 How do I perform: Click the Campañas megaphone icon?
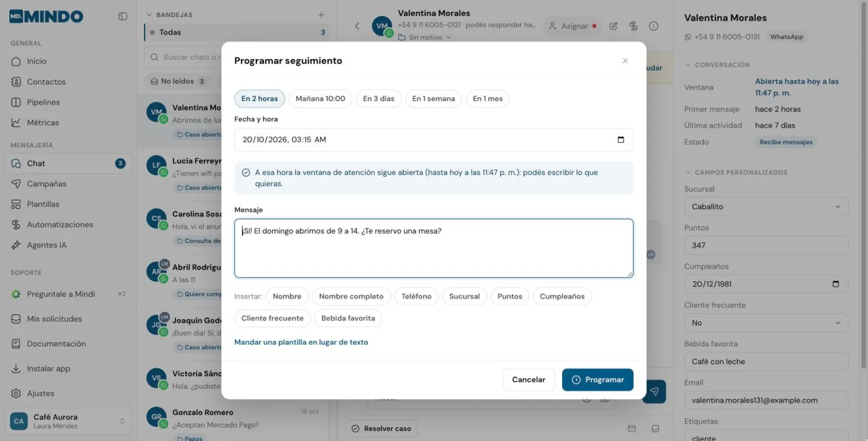[x=16, y=184]
